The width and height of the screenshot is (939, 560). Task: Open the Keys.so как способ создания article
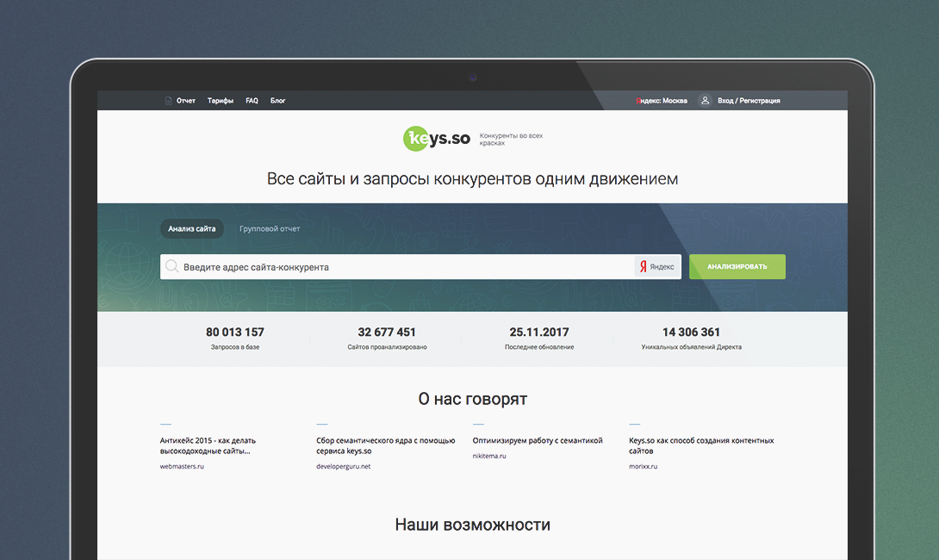(701, 445)
